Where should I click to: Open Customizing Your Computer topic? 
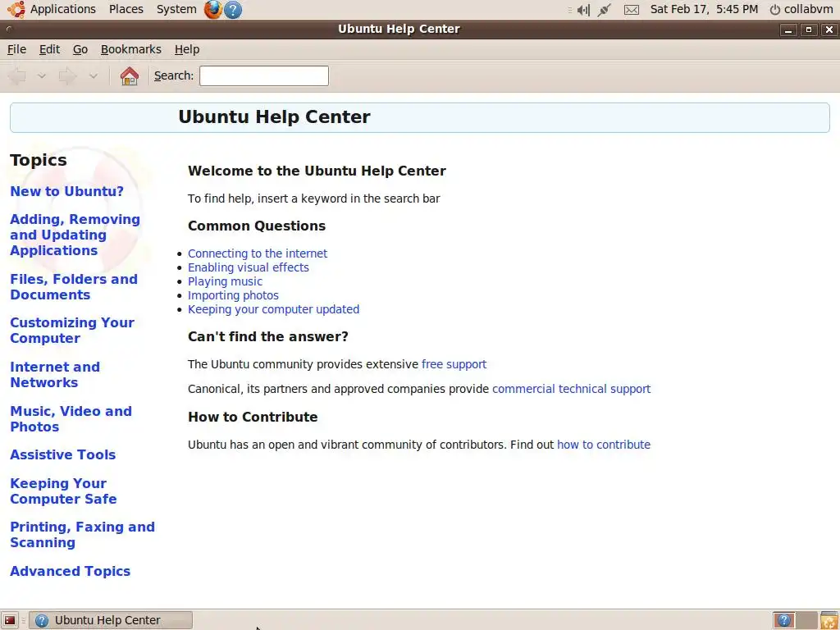tap(72, 330)
